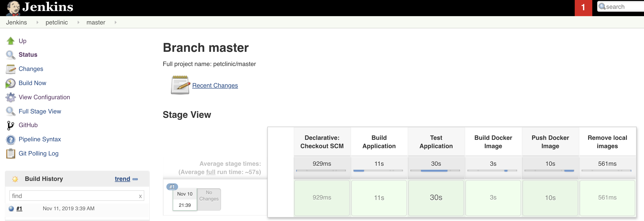The height and width of the screenshot is (221, 644).
Task: Open Full Stage View link
Action: click(x=40, y=111)
